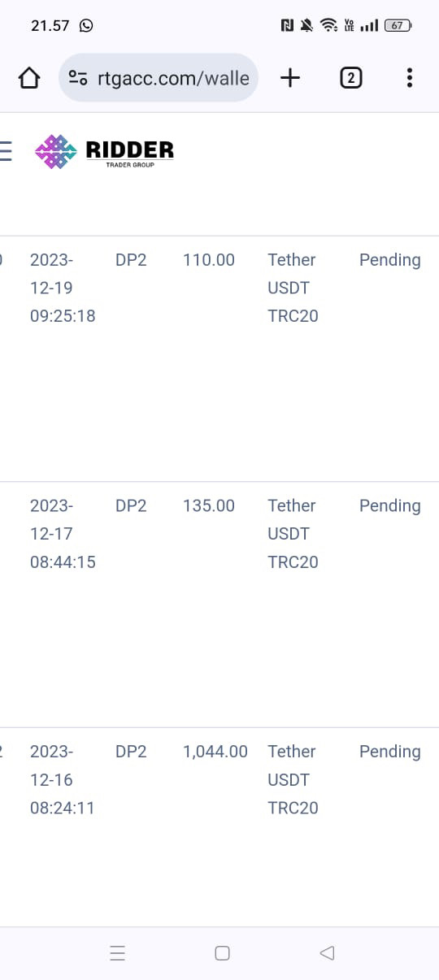Open the site info icon in address bar
The height and width of the screenshot is (980, 439).
tap(79, 78)
